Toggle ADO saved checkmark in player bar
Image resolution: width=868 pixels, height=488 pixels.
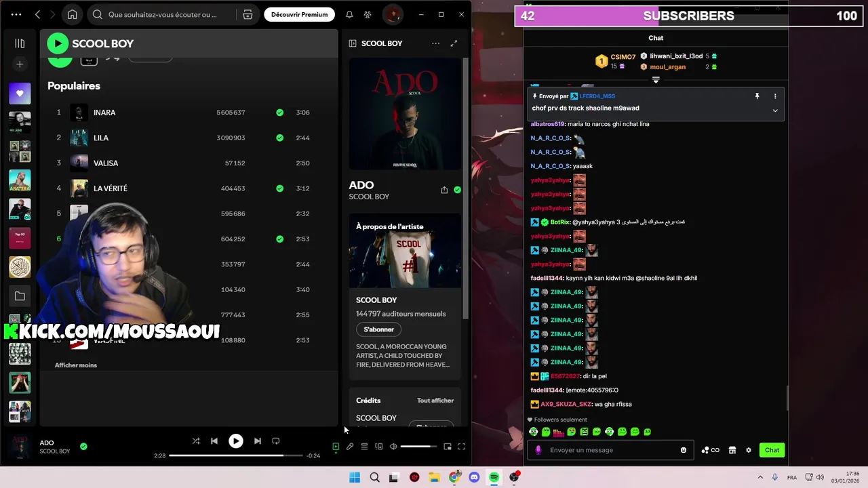tap(83, 447)
